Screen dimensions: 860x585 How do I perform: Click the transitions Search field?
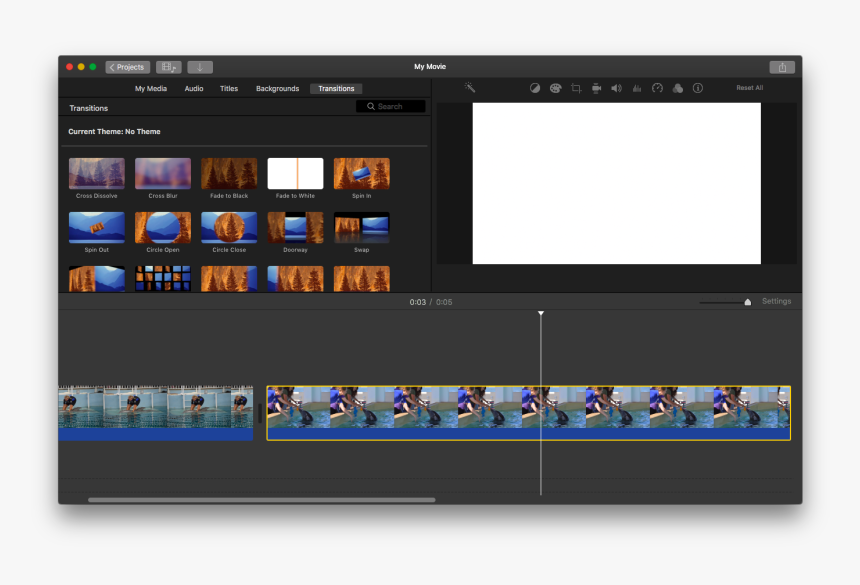(x=391, y=106)
